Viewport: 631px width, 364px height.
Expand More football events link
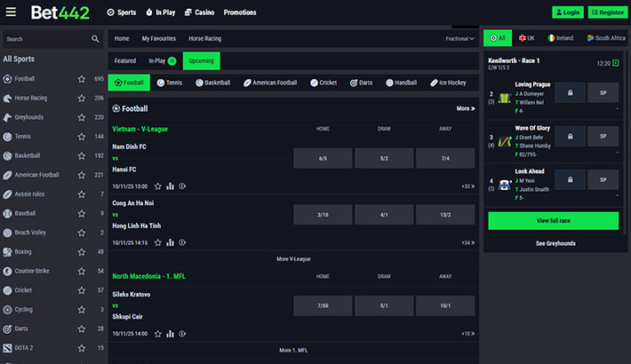click(466, 108)
